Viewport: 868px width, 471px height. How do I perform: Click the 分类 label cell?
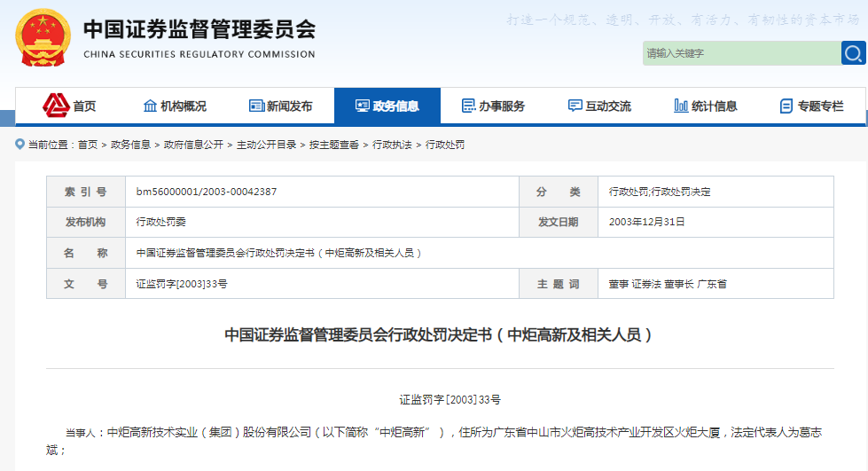559,192
